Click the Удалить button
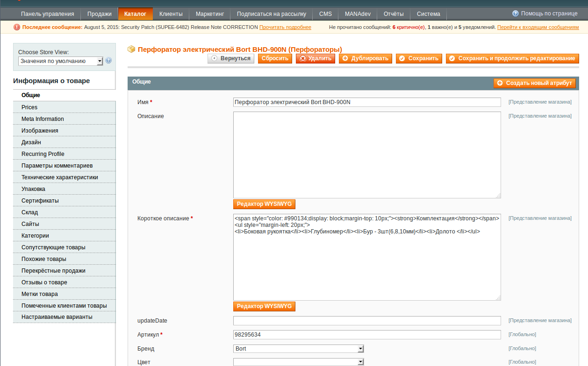 click(316, 58)
